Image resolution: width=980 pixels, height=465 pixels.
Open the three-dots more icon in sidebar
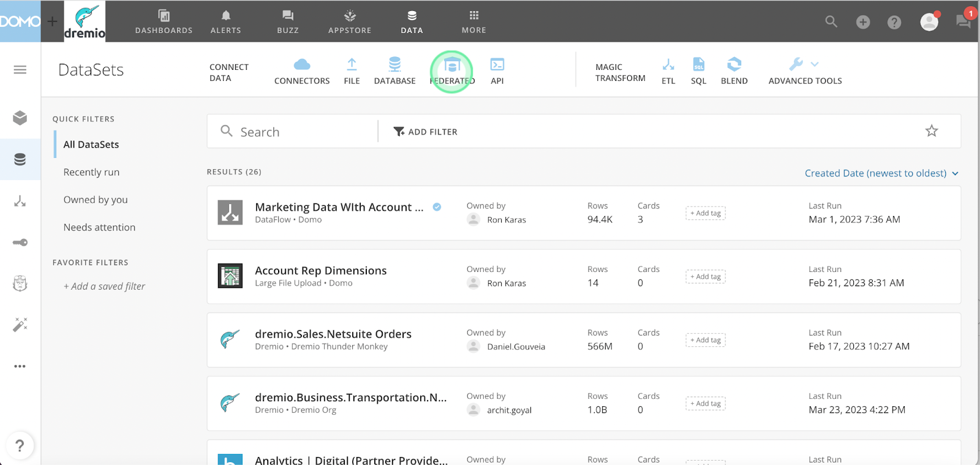[20, 366]
